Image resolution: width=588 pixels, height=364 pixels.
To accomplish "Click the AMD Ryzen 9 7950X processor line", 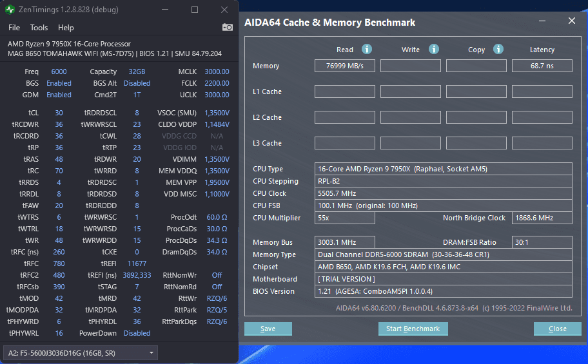I will coord(70,44).
